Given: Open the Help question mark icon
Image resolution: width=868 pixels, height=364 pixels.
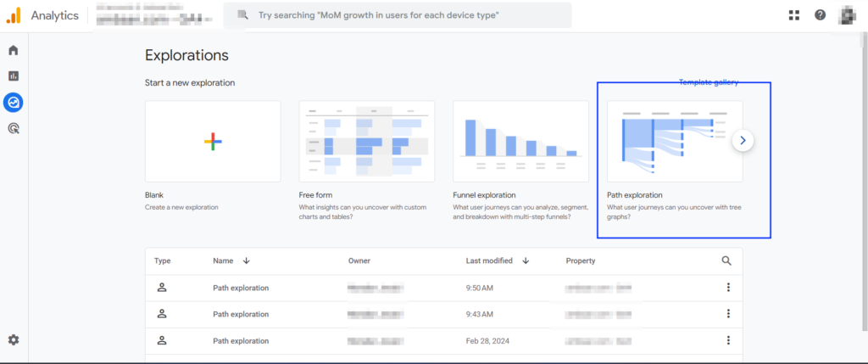Looking at the screenshot, I should [820, 15].
